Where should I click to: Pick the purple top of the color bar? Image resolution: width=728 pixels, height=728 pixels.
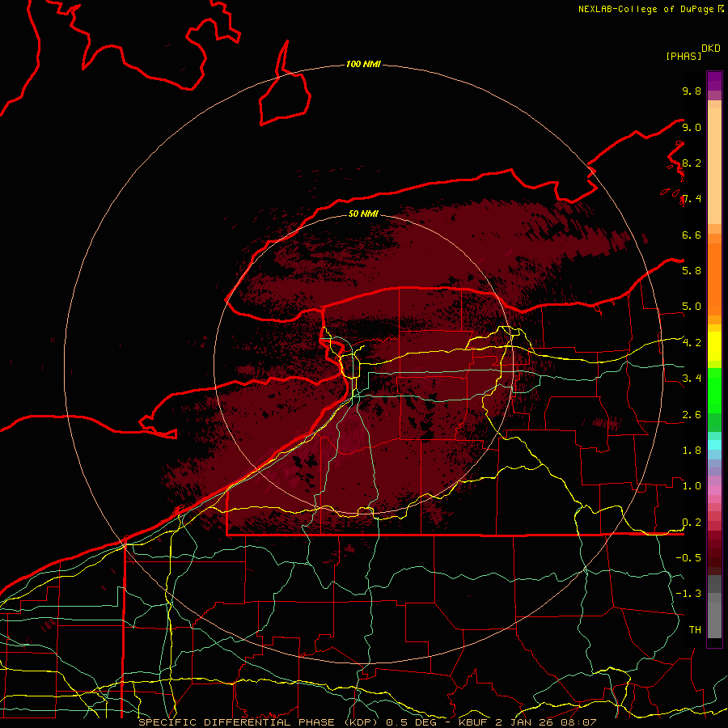[x=714, y=81]
